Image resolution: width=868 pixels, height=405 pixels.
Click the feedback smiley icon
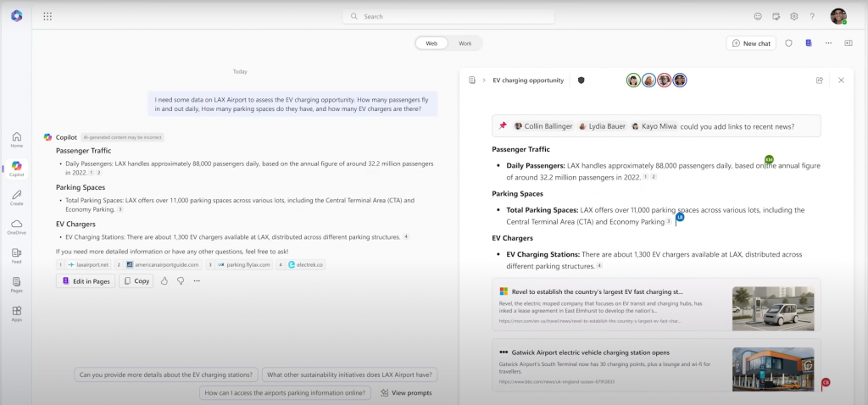758,16
